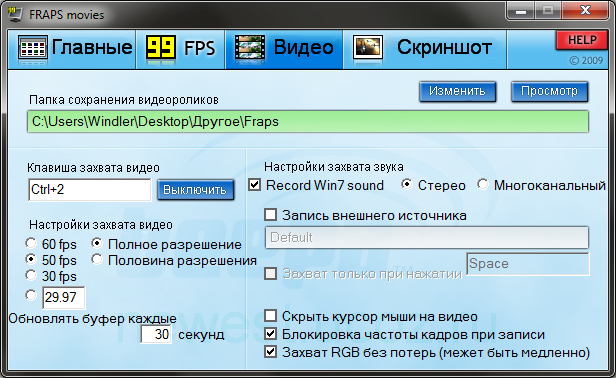Image resolution: width=616 pixels, height=378 pixels.
Task: Click the FRAPS icon in the title bar
Action: click(x=15, y=14)
